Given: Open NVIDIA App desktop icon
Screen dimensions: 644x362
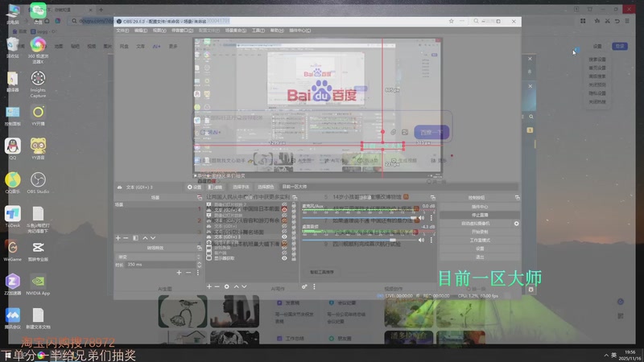Looking at the screenshot, I should point(38,285).
